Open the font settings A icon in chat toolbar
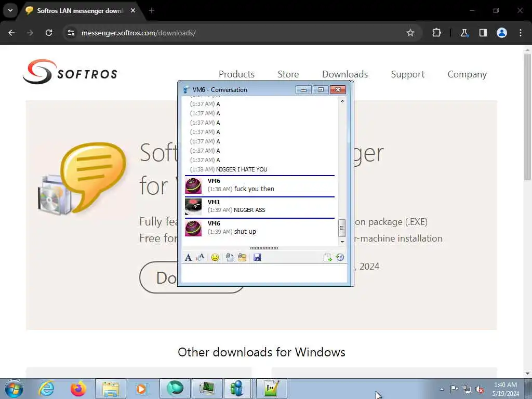The image size is (532, 399). point(188,258)
